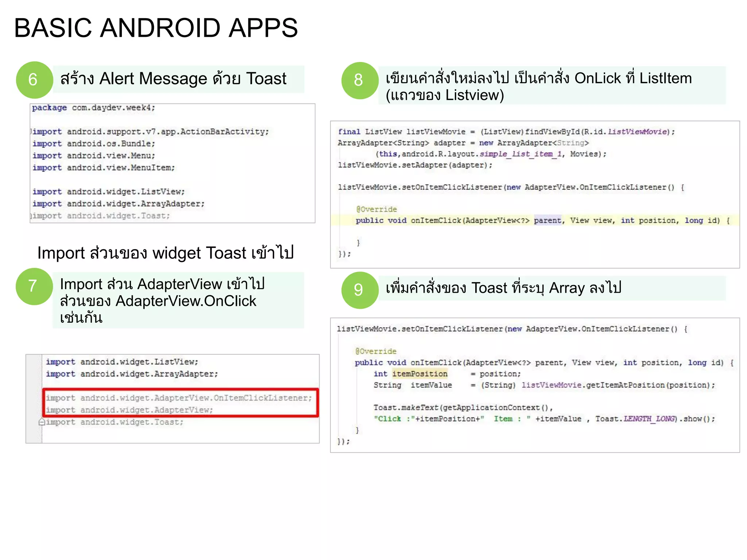Viewport: 747px width, 560px height.
Task: Click the step 9 heading "เพิ่มคำสั่งของ Toast"
Action: click(503, 288)
